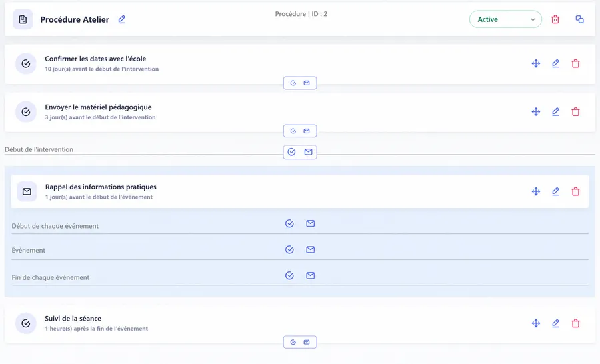This screenshot has width=600, height=364.
Task: Click the 'Événement' label
Action: click(28, 250)
